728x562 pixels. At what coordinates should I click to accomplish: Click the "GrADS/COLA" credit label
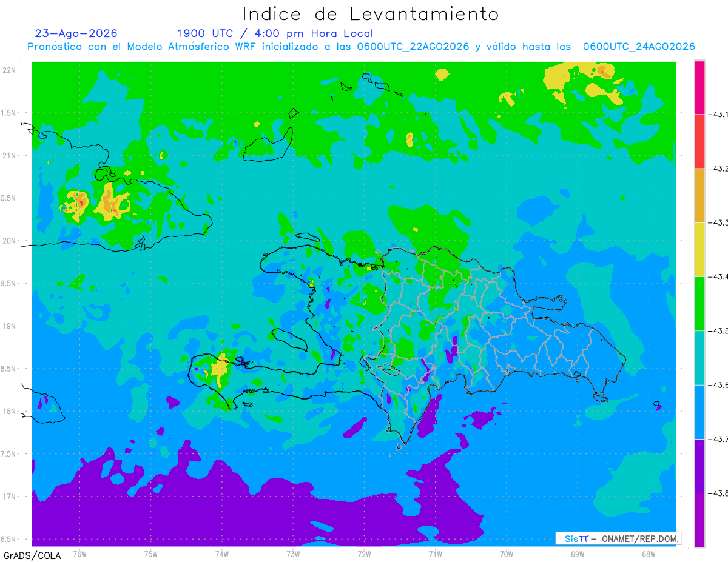click(32, 555)
